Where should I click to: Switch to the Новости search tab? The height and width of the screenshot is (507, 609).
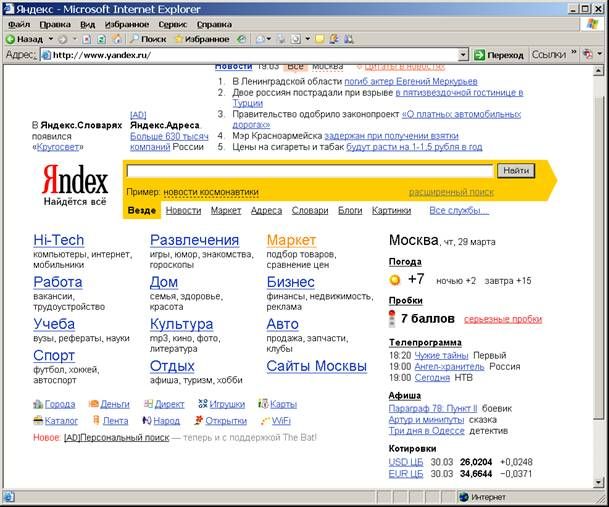pos(183,211)
